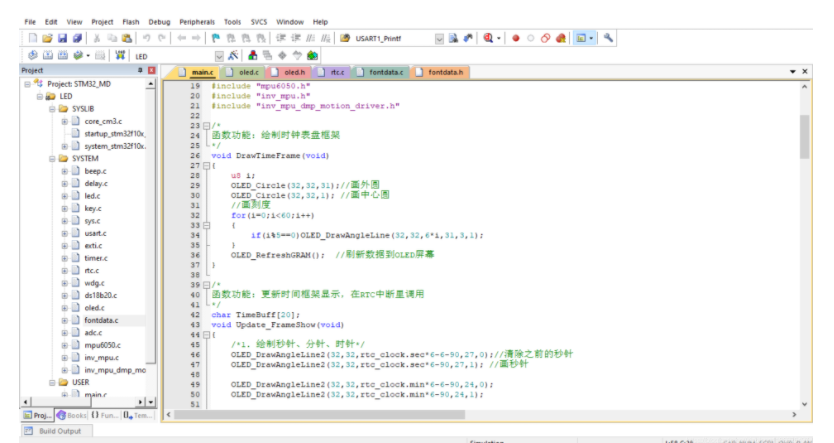This screenshot has width=834, height=443.
Task: Open the debug session dropdown arrow
Action: 498,38
